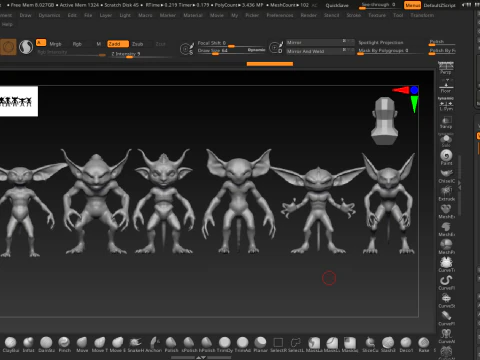This screenshot has height=360, width=480.
Task: Expand the bottom shelf divider arrows
Action: click(201, 358)
